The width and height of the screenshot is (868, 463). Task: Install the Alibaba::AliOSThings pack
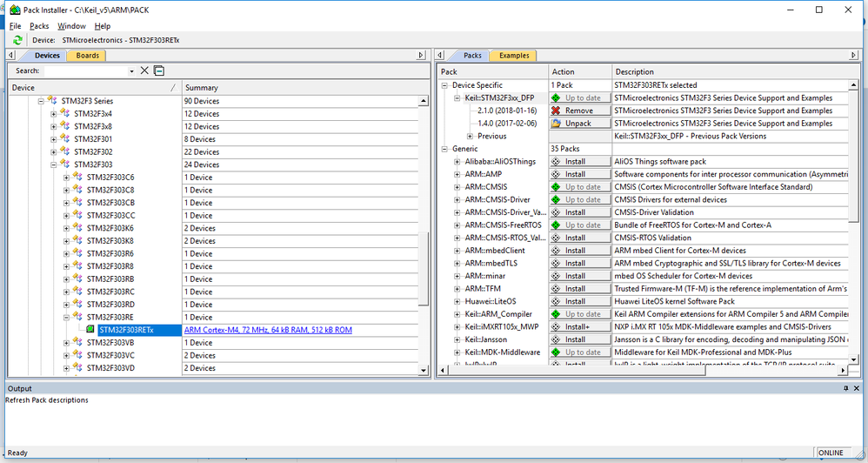pyautogui.click(x=580, y=162)
